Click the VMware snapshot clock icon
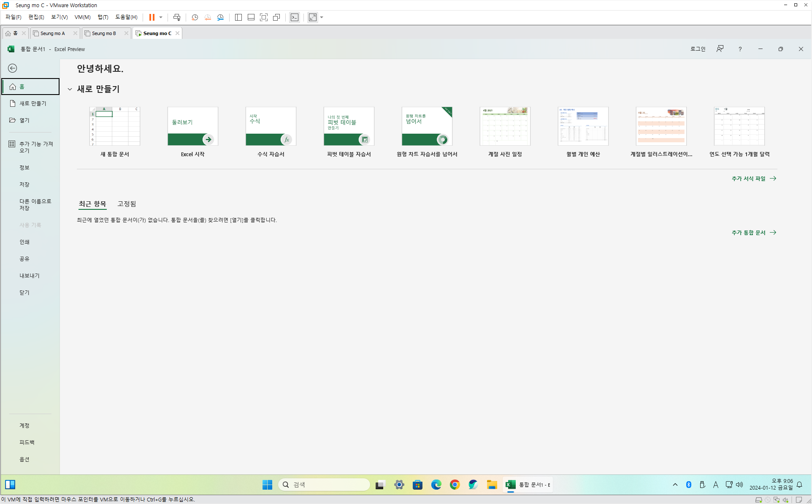This screenshot has width=812, height=504. (x=195, y=17)
